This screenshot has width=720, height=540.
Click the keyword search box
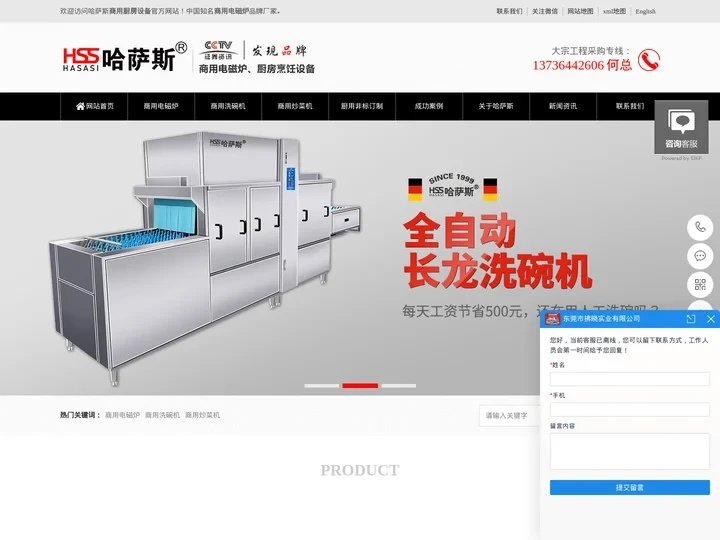click(510, 416)
